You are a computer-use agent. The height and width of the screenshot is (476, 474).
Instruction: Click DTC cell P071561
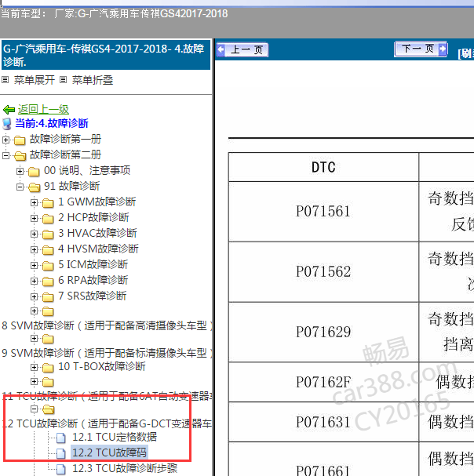323,212
